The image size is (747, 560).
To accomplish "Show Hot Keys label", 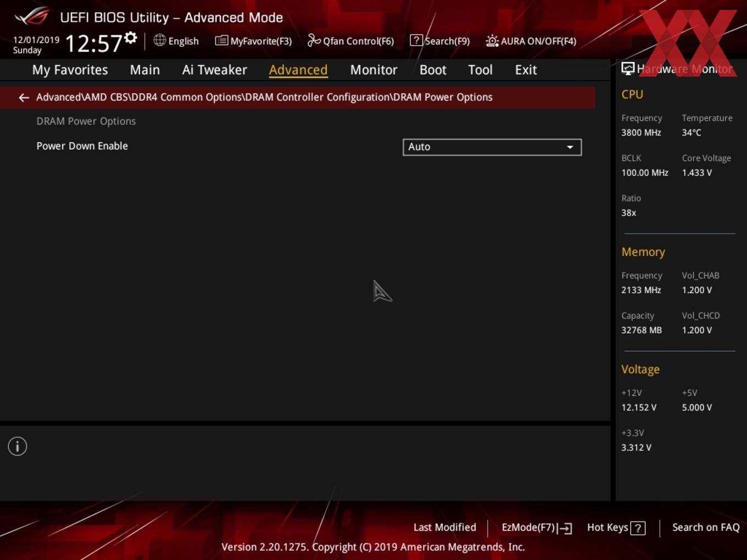I will [x=607, y=528].
